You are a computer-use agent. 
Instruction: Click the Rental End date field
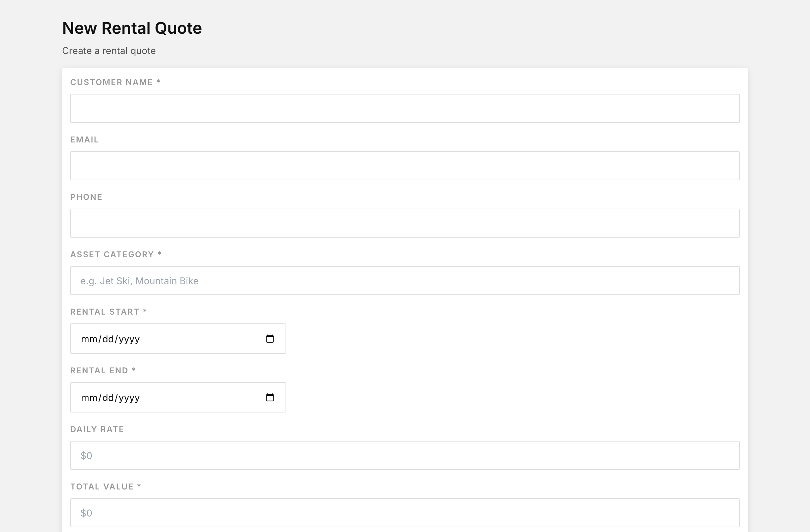[178, 397]
